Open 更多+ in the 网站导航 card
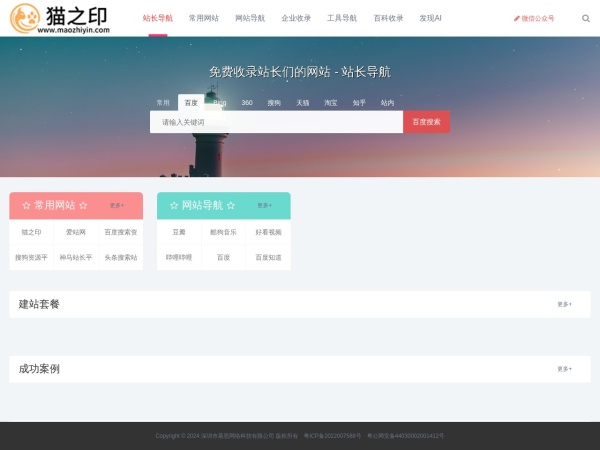Screen dimensions: 600x450 click(x=264, y=205)
